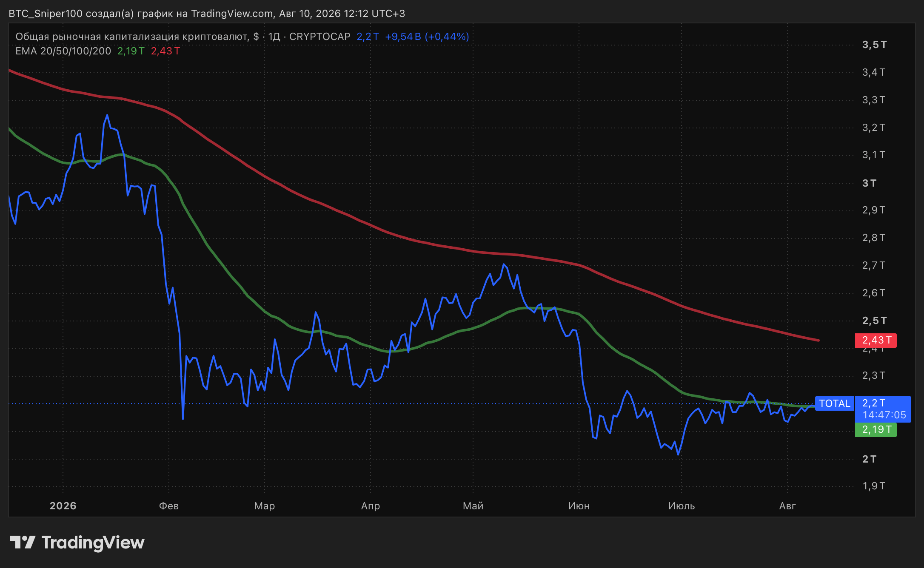
Task: Click the 3,5 T price axis label
Action: [x=874, y=45]
